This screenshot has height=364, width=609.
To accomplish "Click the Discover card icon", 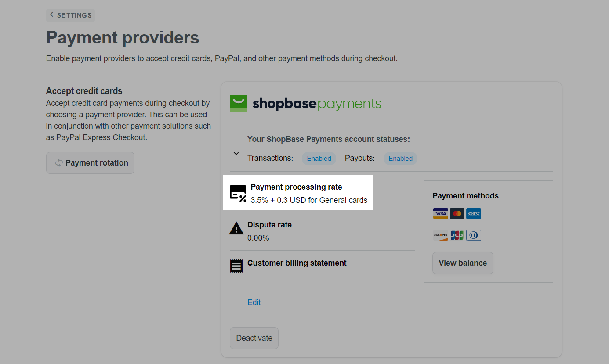I will 440,235.
